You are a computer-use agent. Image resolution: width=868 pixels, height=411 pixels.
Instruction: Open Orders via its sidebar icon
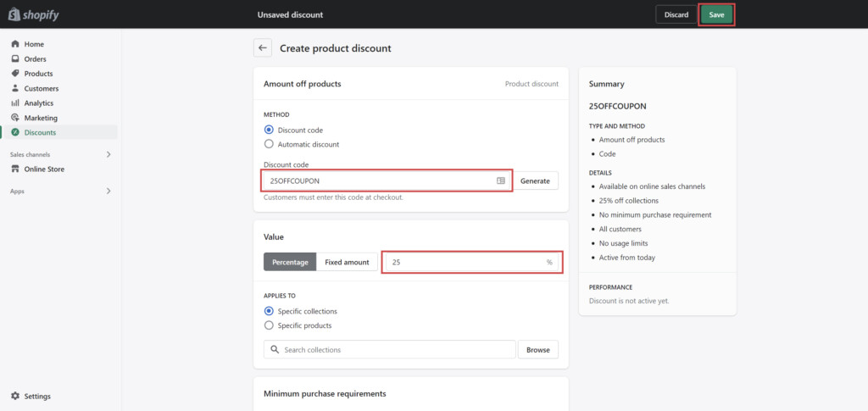coord(15,59)
